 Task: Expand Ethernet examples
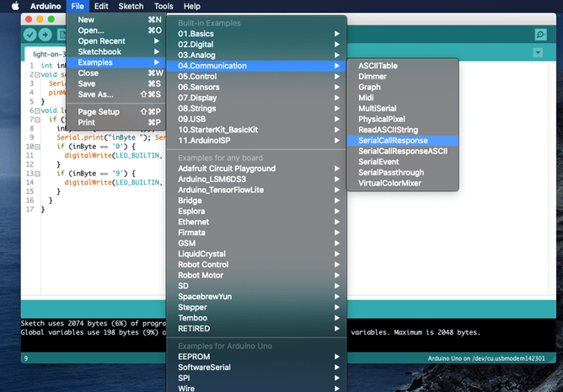256,222
